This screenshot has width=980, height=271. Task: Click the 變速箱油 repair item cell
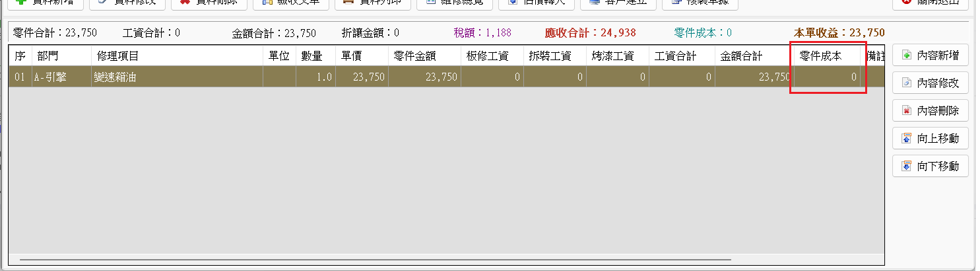[x=177, y=77]
